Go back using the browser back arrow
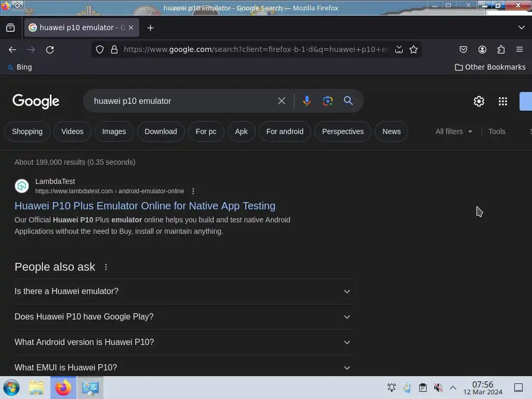Image resolution: width=532 pixels, height=399 pixels. click(12, 49)
